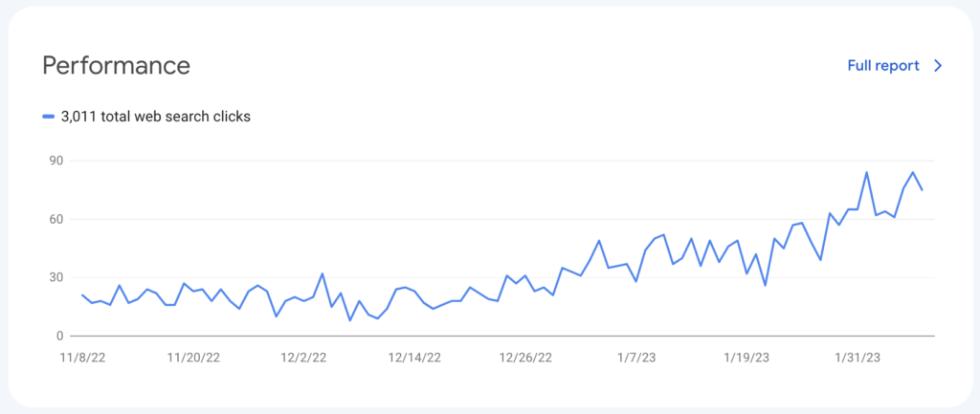Click the 12/26/22 date on the axis
The image size is (980, 414).
525,358
